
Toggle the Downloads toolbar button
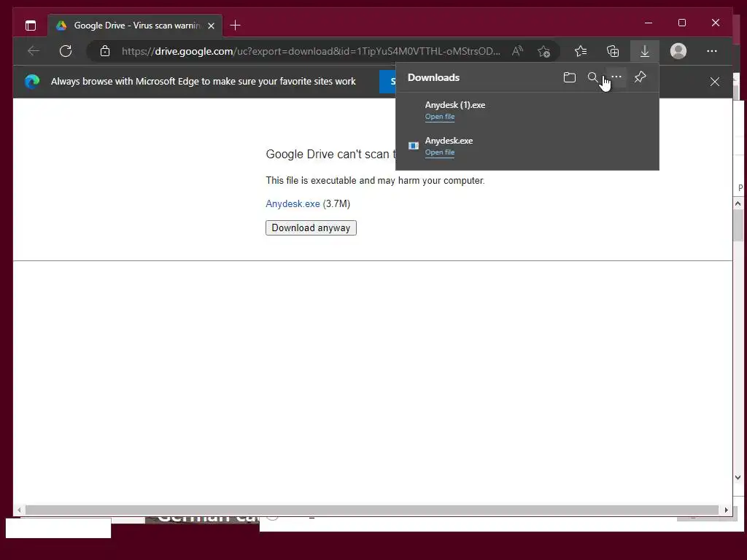tap(645, 51)
